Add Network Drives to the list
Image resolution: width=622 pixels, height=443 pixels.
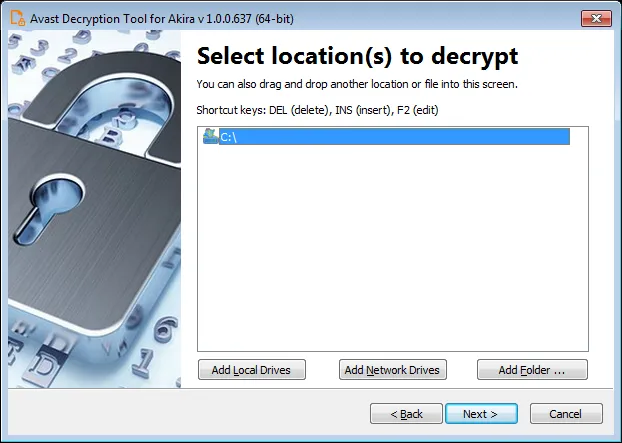click(x=392, y=370)
